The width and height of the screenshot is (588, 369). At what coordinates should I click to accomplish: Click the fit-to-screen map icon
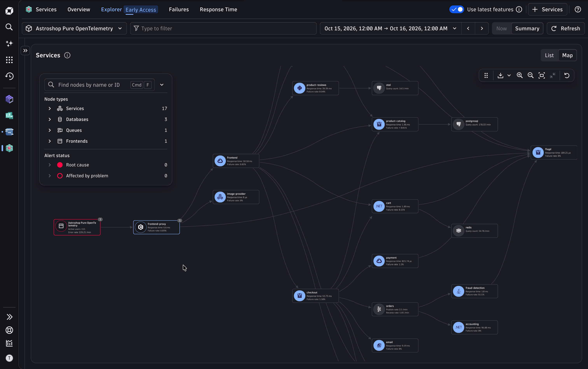point(542,75)
